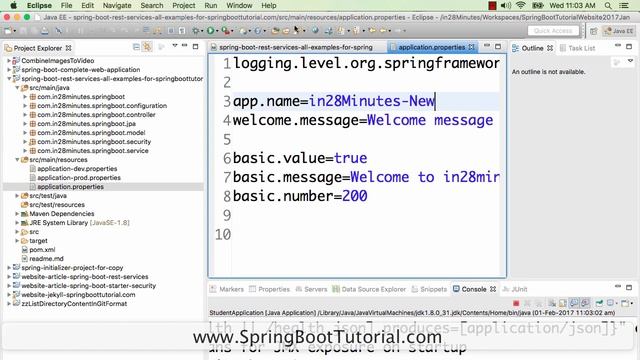The height and width of the screenshot is (360, 640).
Task: Open the Run button dropdown arrow
Action: 217,31
